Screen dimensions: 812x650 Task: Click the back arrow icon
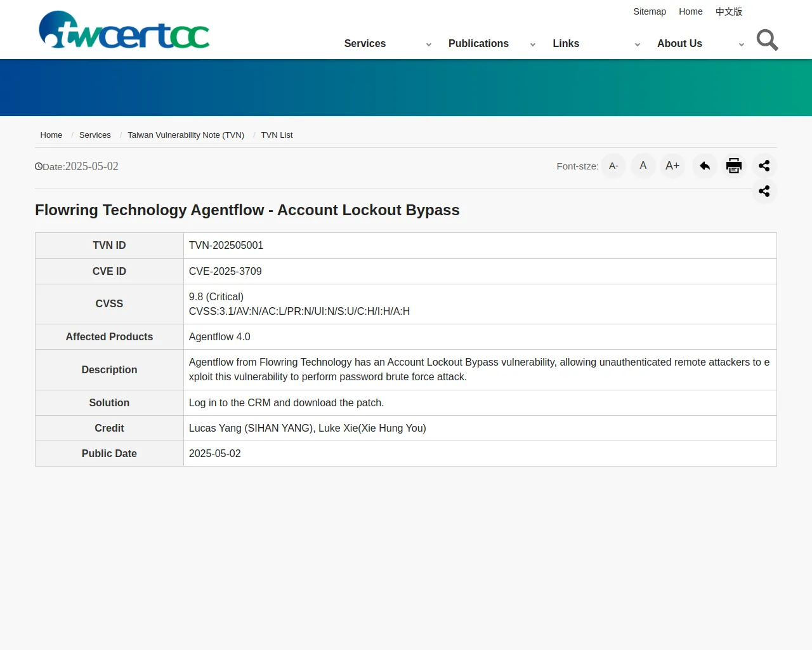point(704,166)
